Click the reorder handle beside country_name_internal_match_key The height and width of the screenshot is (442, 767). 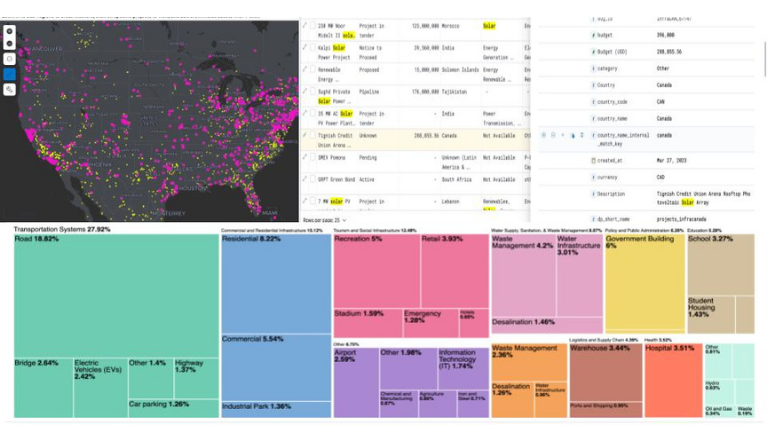(582, 135)
